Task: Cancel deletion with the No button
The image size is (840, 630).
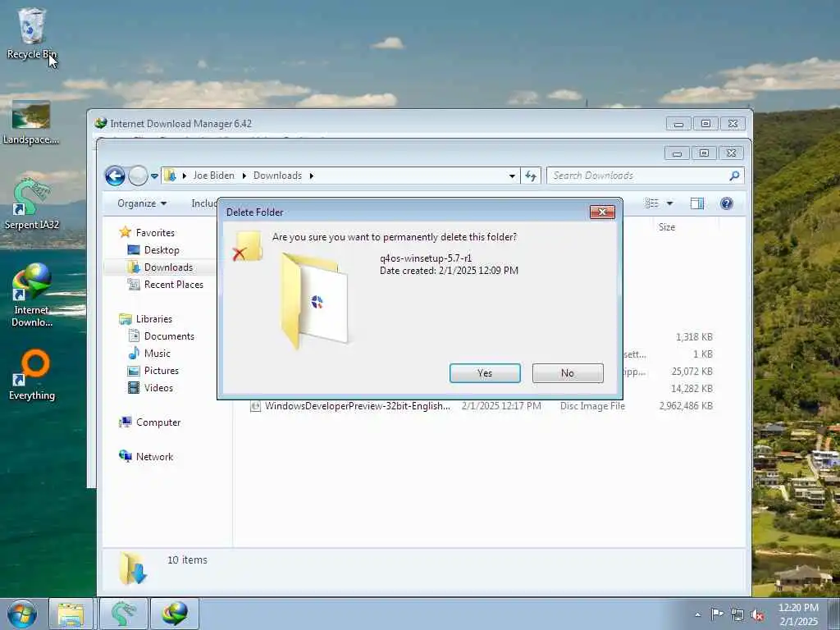Action: pos(568,373)
